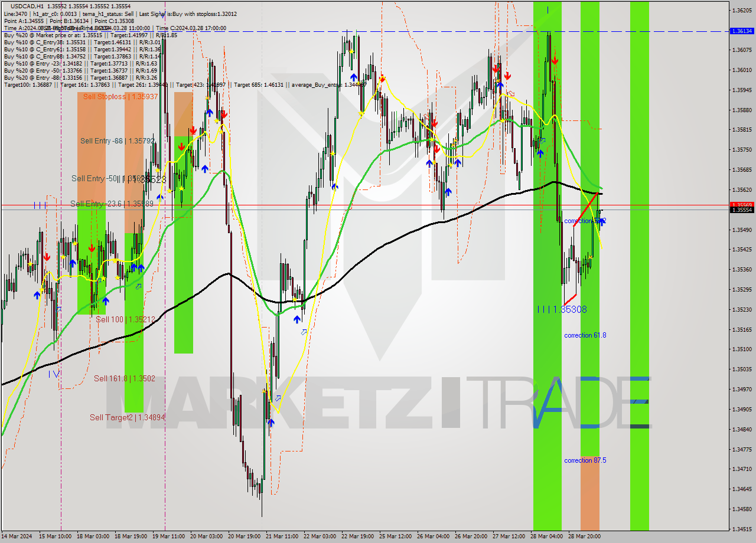Click the 'correction 61.8' label

click(585, 335)
